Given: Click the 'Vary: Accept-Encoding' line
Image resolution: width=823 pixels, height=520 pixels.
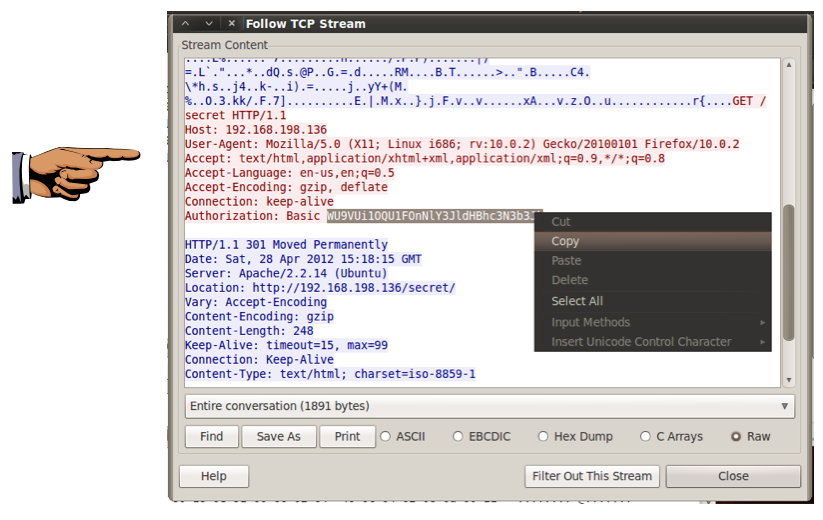Looking at the screenshot, I should click(256, 302).
